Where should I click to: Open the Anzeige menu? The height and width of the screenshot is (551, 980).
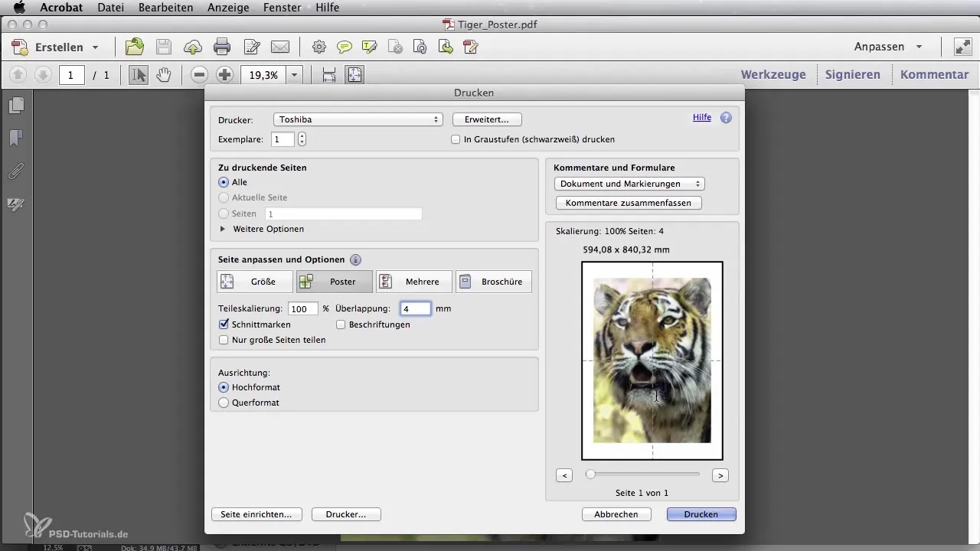click(228, 8)
